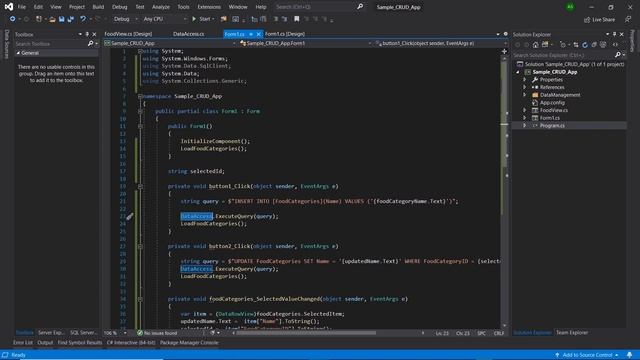The image size is (640, 360).
Task: Expand the References node
Action: coord(525,87)
